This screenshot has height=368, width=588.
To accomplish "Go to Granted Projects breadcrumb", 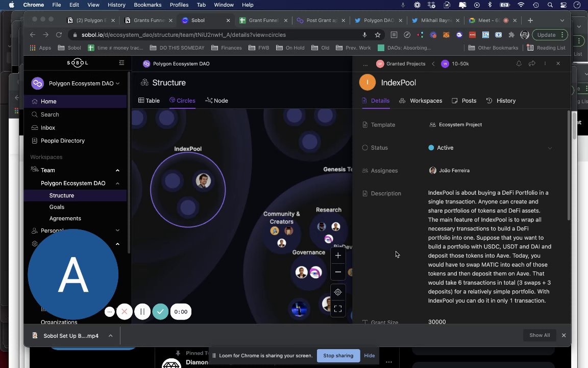I will click(401, 64).
